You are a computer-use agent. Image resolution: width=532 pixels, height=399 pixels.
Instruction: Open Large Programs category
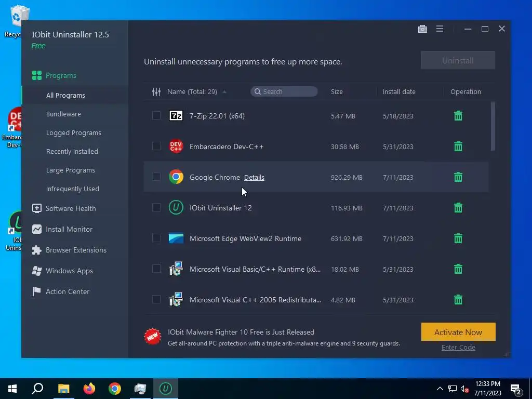[x=71, y=170]
